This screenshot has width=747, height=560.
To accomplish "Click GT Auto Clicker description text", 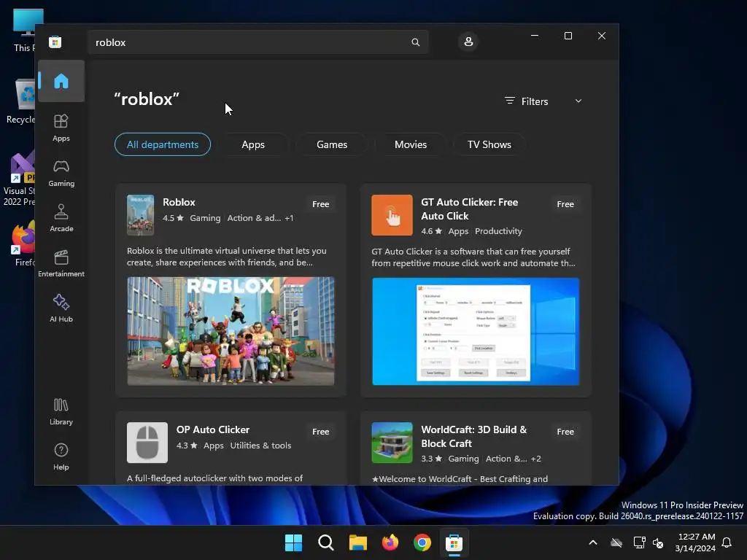I will pyautogui.click(x=473, y=257).
